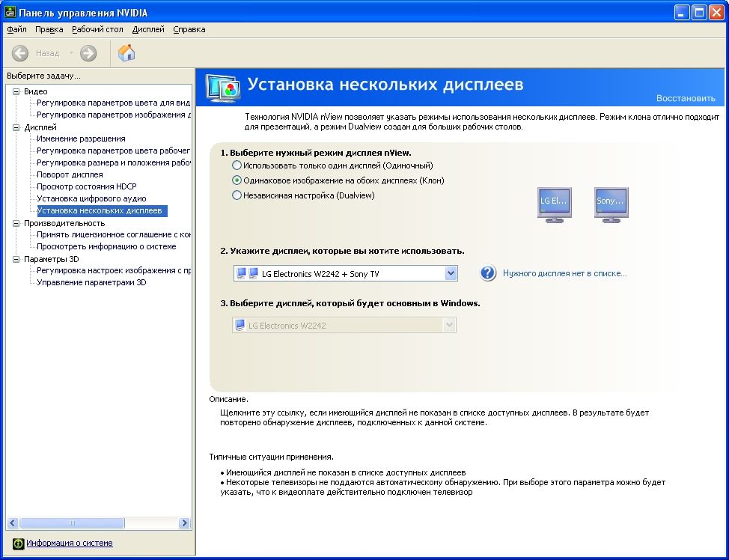Click the NVIDIA title bar icon

(x=10, y=12)
